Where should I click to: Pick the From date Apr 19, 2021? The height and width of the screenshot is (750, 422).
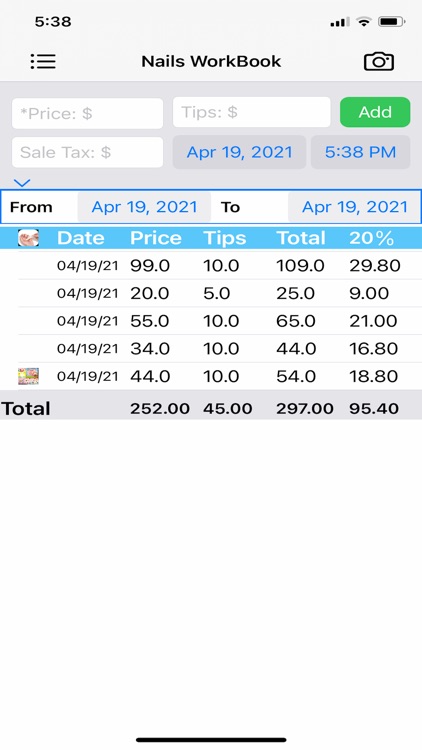(144, 207)
